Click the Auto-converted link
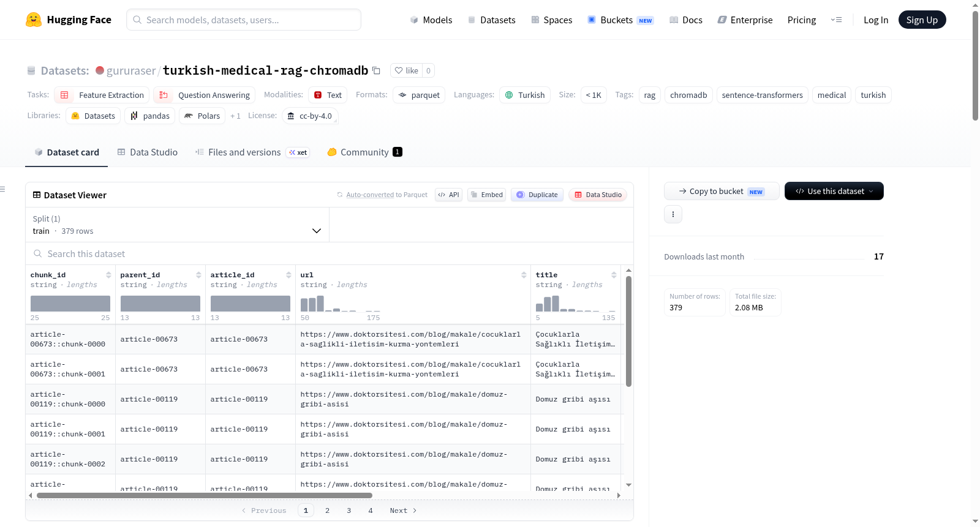 click(370, 195)
